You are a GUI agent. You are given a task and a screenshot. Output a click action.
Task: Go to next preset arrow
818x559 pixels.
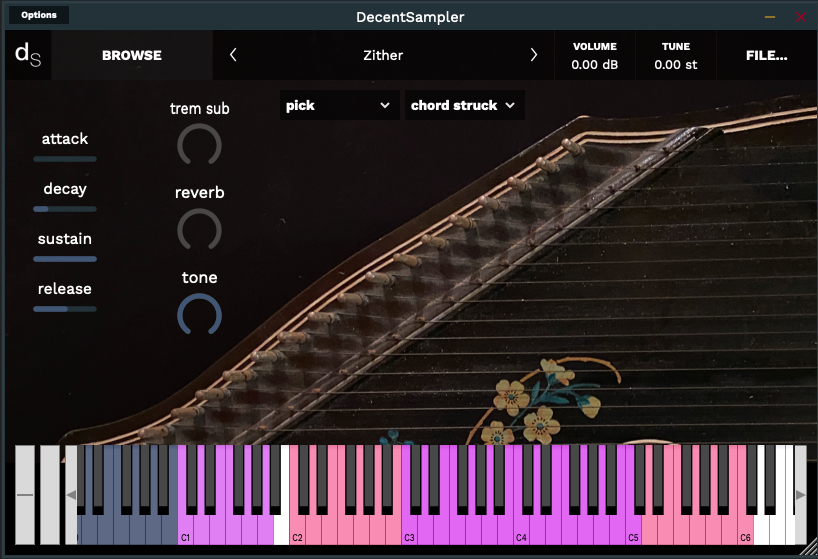point(533,55)
